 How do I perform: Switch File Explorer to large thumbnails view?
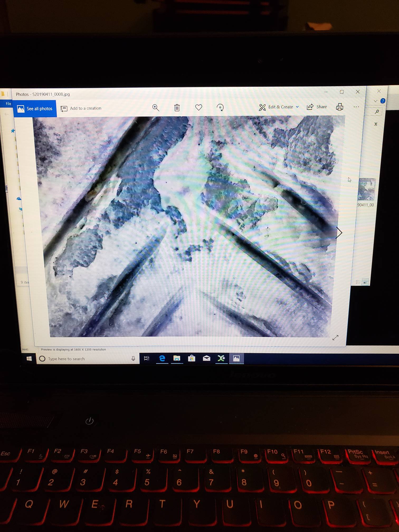tap(365, 282)
